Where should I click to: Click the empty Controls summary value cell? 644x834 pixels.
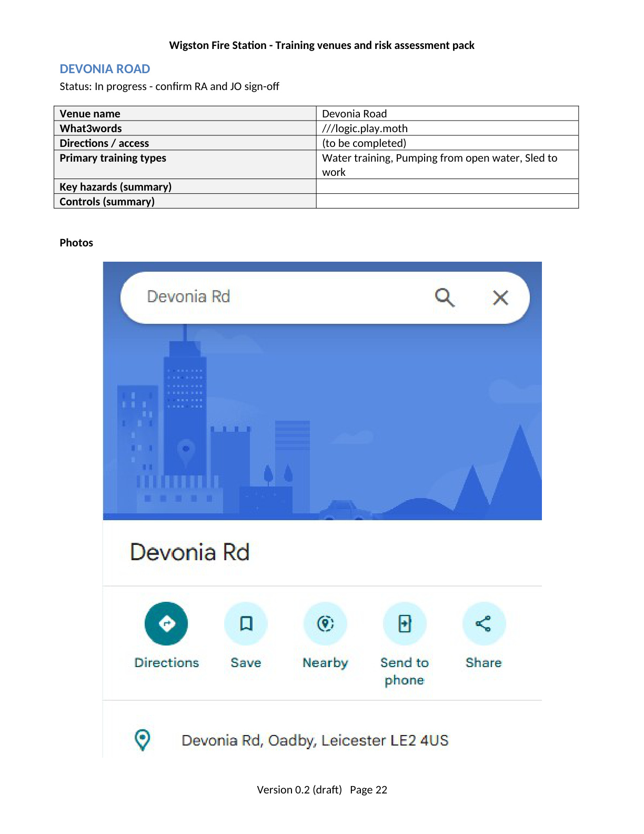pyautogui.click(x=447, y=201)
